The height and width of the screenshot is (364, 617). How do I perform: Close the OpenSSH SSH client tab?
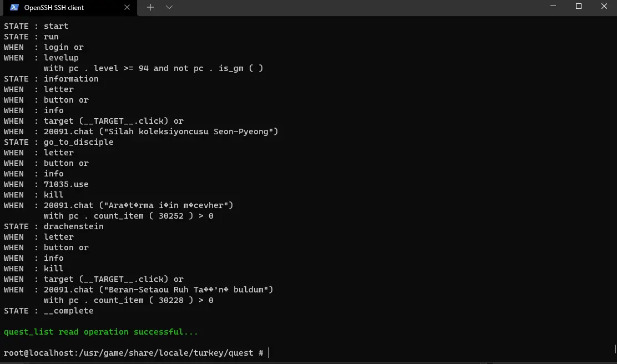(127, 7)
